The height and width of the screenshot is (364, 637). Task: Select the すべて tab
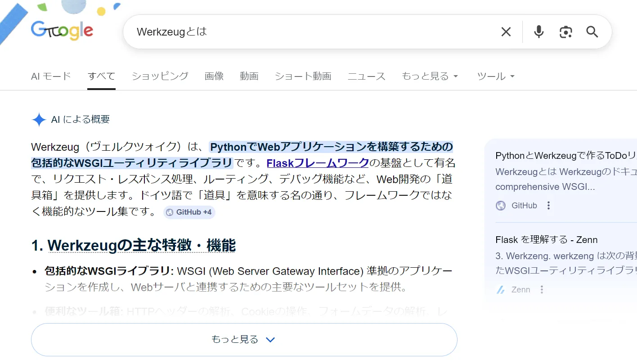(101, 76)
